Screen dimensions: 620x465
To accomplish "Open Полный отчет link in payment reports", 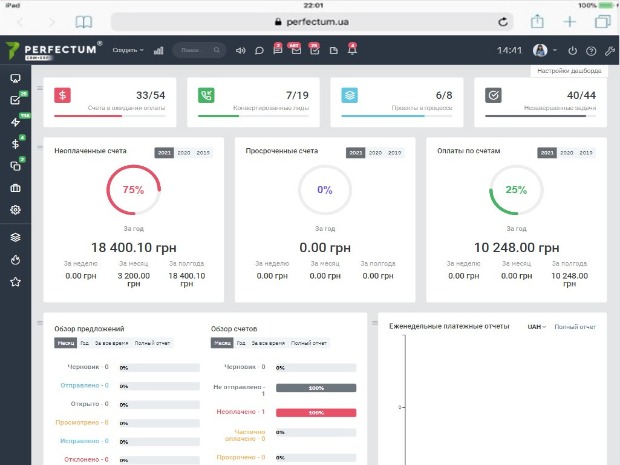I will (x=575, y=327).
